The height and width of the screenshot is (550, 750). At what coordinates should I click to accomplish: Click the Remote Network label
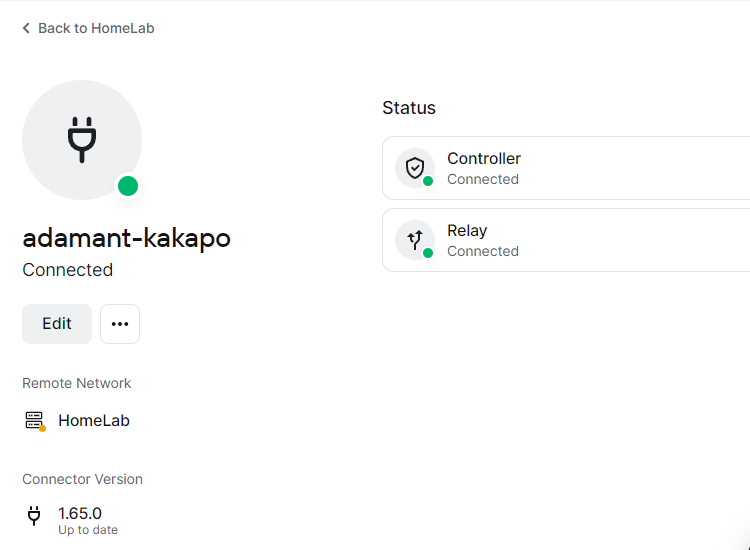pyautogui.click(x=77, y=383)
